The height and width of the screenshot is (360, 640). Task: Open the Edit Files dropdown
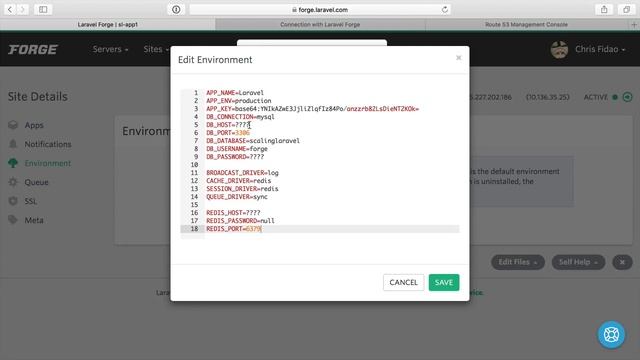tap(518, 262)
